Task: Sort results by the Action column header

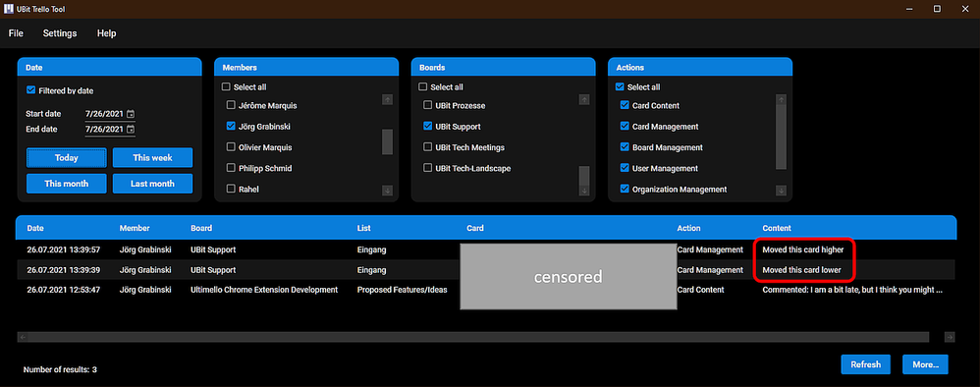Action: (688, 228)
